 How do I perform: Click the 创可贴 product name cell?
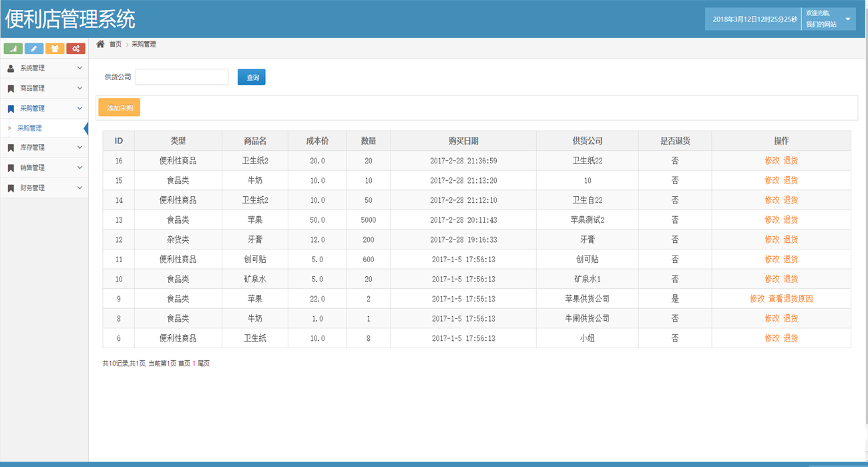pyautogui.click(x=255, y=259)
